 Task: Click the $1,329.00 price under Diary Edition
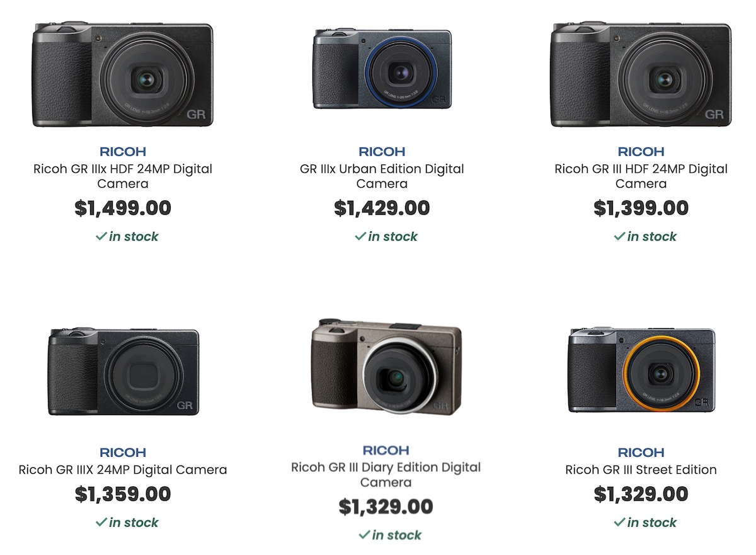click(x=387, y=506)
